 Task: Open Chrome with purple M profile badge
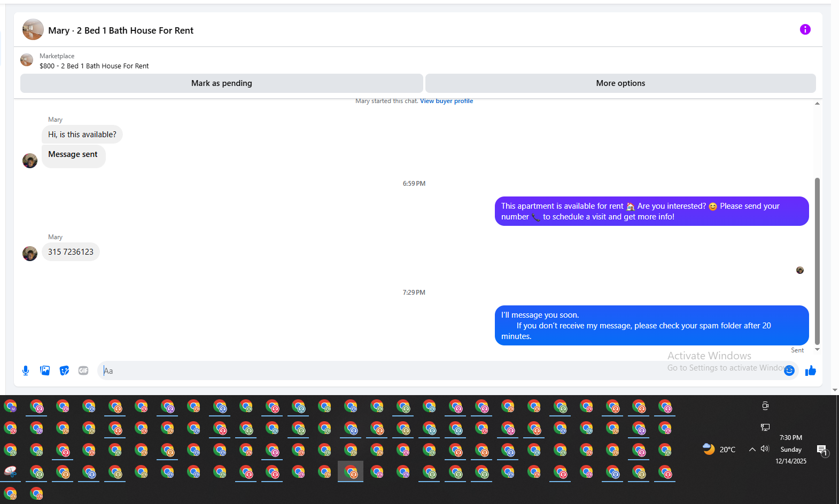point(11,406)
